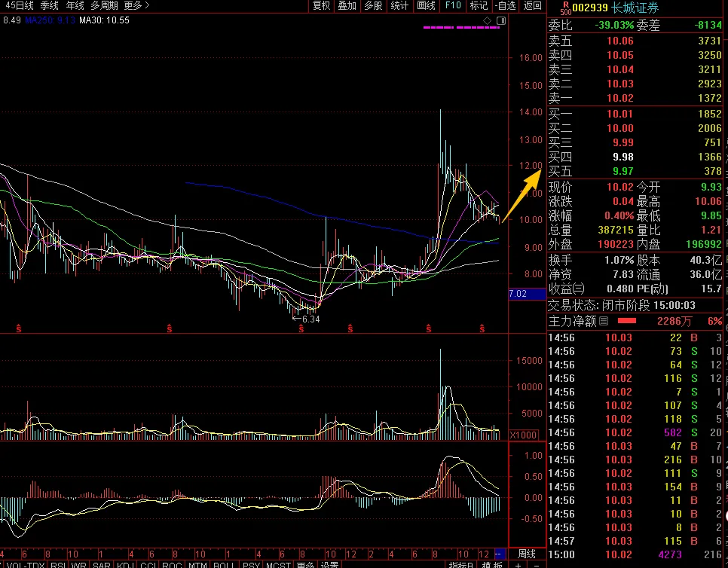Image resolution: width=728 pixels, height=568 pixels.
Task: Activate the 画线 drawing tool
Action: point(426,5)
